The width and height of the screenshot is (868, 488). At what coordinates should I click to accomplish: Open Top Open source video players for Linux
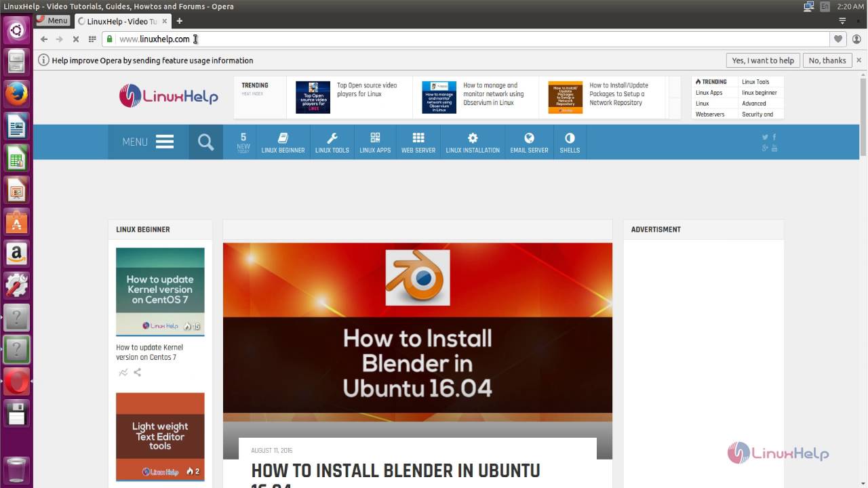(367, 89)
